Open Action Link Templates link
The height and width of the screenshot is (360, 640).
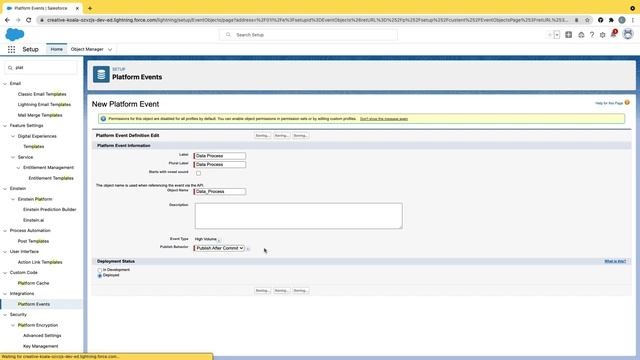coord(40,262)
